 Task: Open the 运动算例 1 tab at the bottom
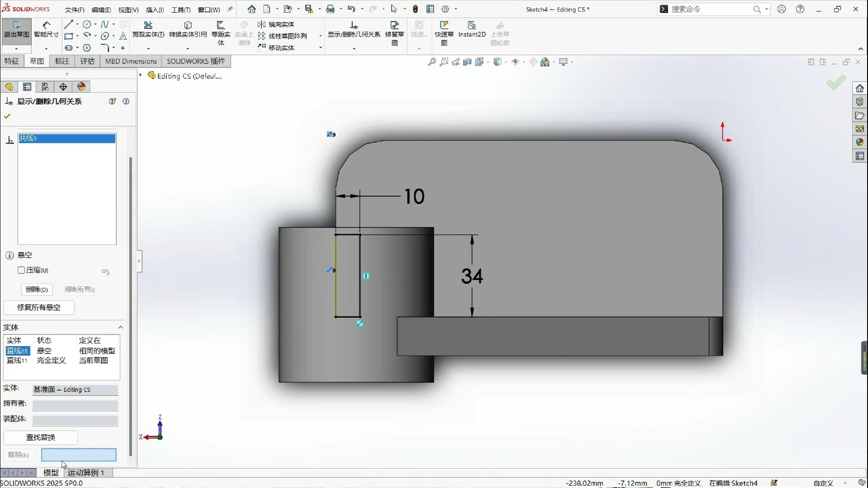(86, 473)
